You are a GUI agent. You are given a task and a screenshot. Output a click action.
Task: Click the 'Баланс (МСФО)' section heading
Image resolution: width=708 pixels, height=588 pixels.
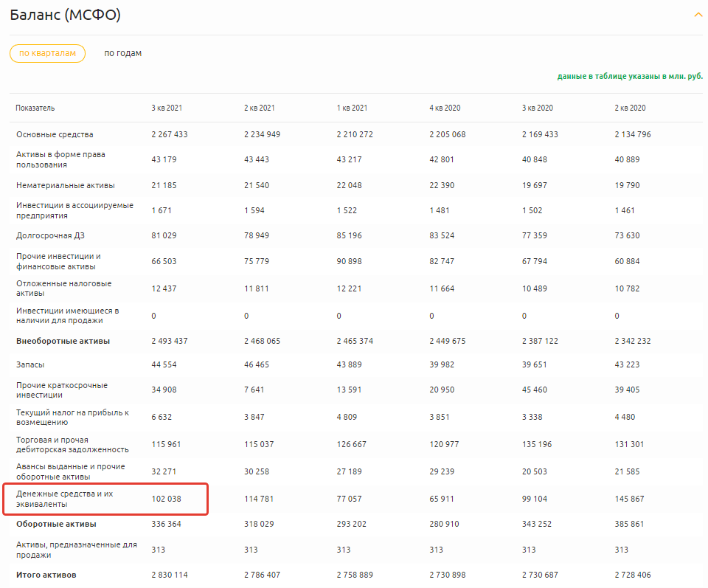click(x=65, y=15)
